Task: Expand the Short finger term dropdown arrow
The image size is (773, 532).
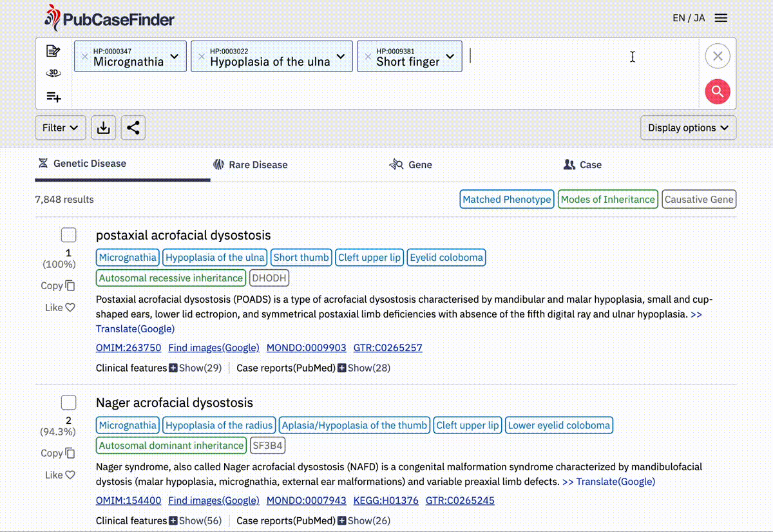Action: click(450, 57)
